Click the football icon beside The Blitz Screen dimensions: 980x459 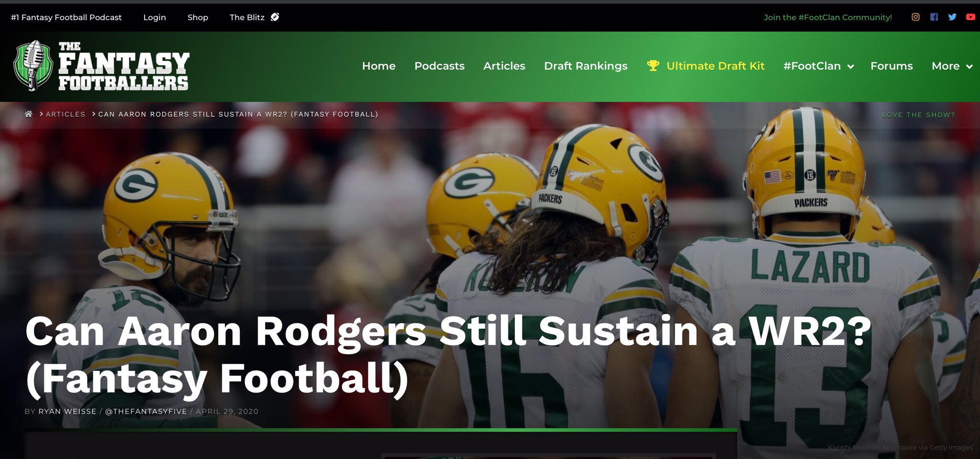275,17
